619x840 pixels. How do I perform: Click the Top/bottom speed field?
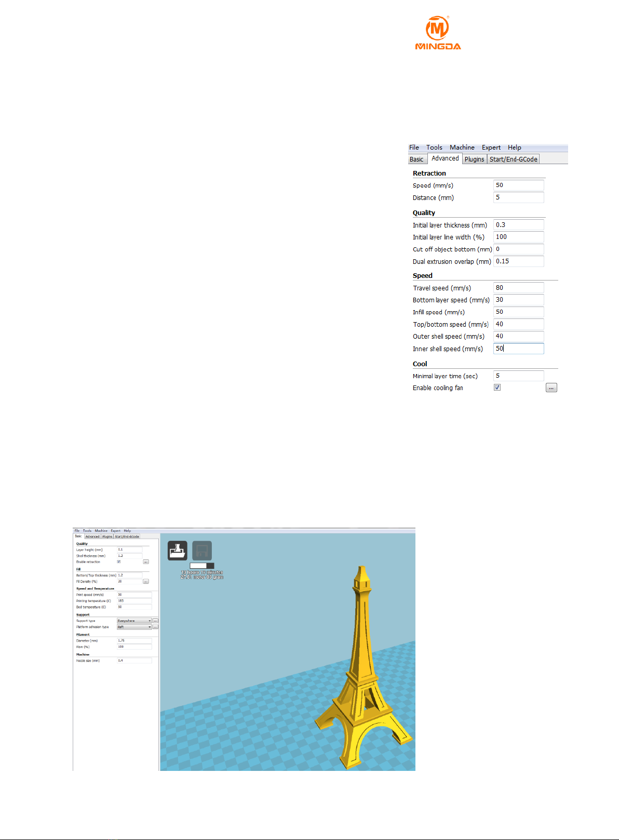[x=518, y=324]
